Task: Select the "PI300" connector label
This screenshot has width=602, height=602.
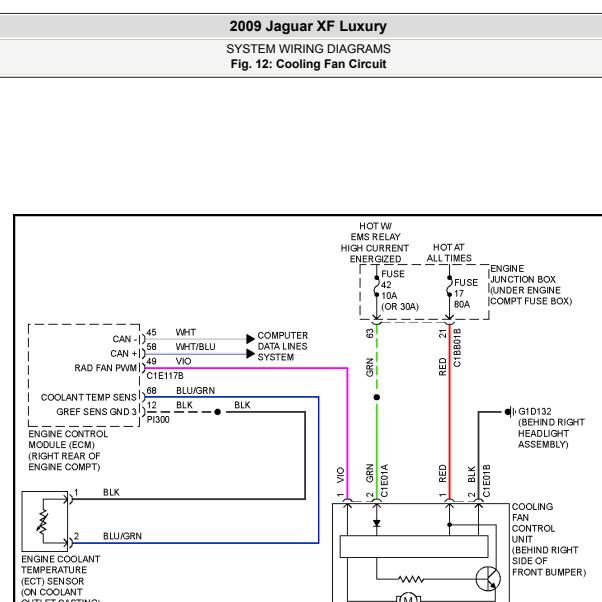Action: click(158, 420)
